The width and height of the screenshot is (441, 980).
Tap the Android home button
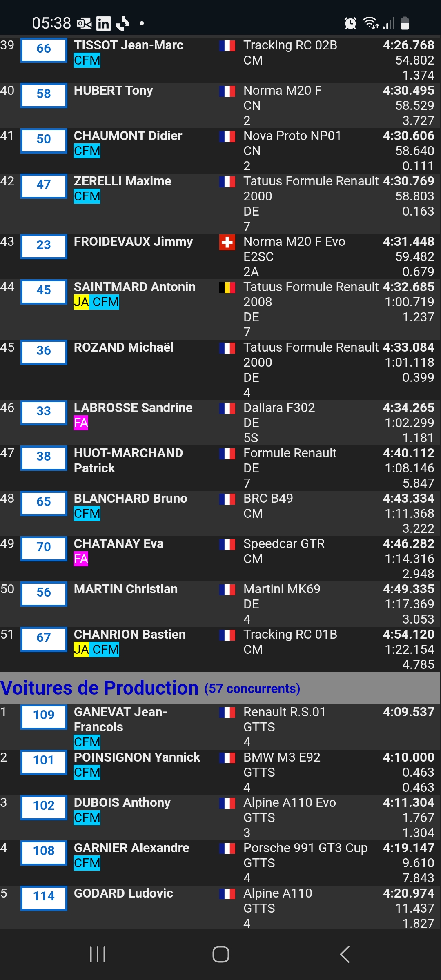point(220,954)
